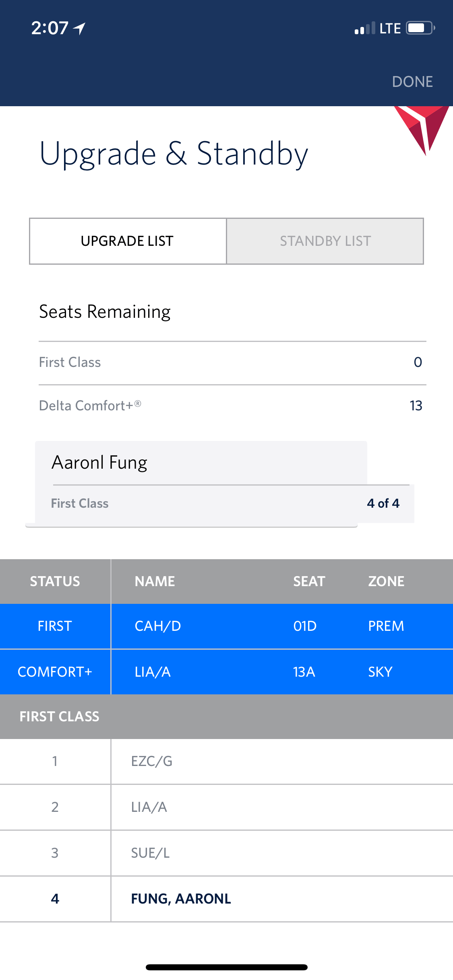Select the LIA/A Comfort+ cleared row
This screenshot has width=453, height=980.
[226, 672]
